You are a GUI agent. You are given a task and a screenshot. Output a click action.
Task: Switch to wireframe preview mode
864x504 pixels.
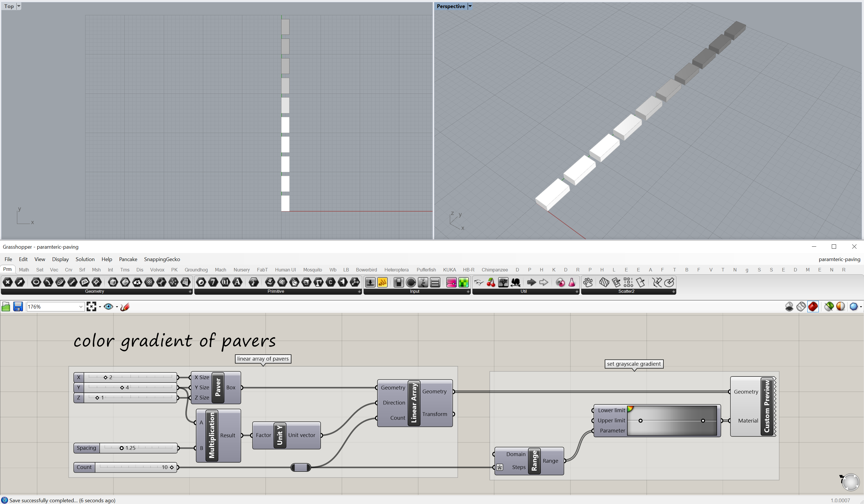point(801,307)
